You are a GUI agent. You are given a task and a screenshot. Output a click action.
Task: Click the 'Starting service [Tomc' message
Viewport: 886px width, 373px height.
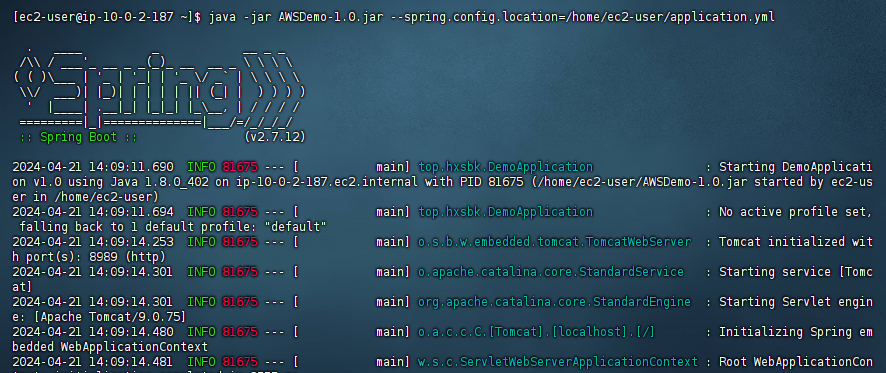[x=796, y=272]
